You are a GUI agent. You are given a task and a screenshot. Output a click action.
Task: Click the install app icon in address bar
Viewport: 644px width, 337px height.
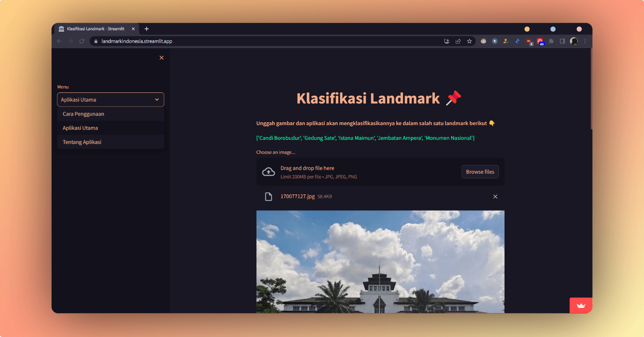pyautogui.click(x=447, y=41)
